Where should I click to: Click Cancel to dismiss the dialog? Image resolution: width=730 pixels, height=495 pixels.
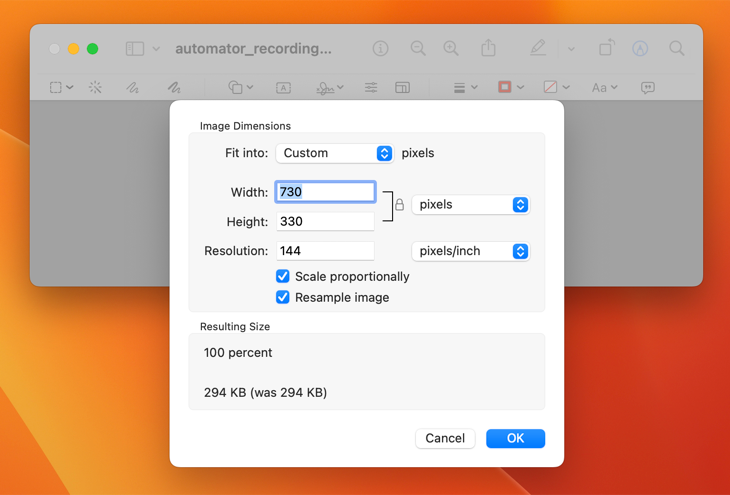click(x=445, y=438)
